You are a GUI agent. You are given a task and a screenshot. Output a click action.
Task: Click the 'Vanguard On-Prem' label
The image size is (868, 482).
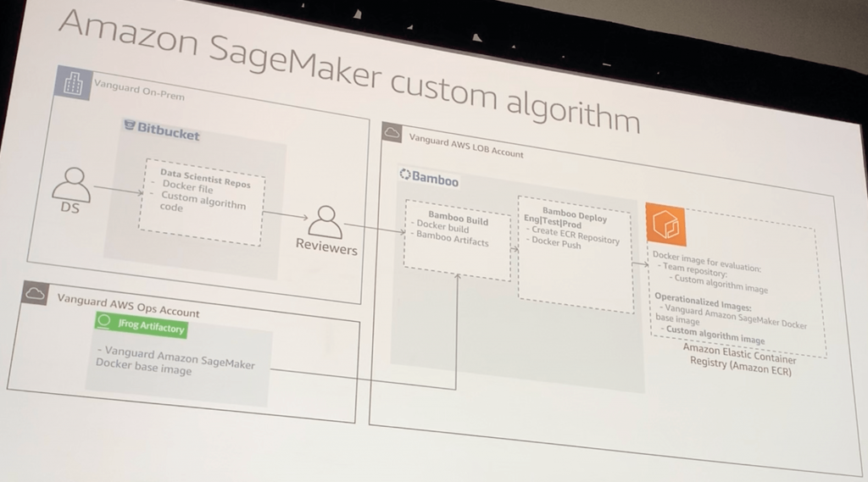(x=139, y=90)
